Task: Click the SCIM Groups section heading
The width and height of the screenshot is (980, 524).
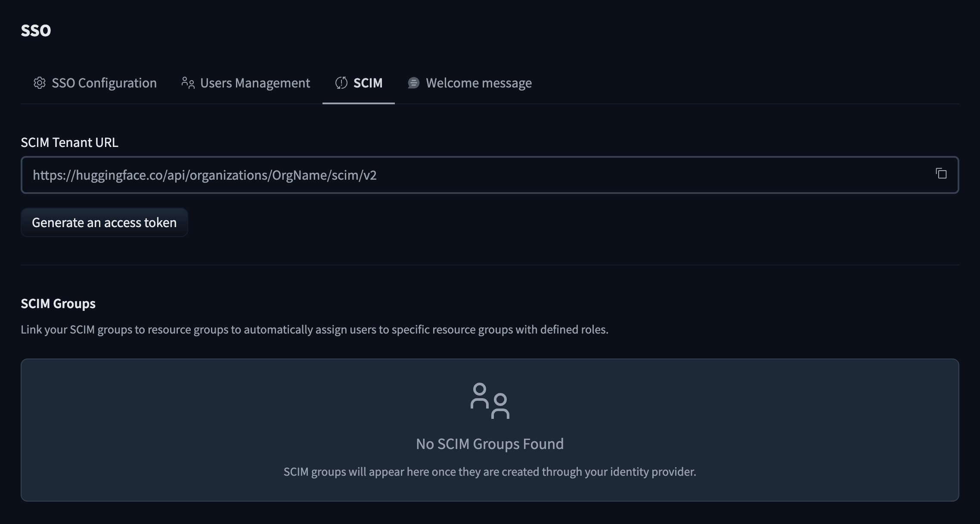Action: 58,303
